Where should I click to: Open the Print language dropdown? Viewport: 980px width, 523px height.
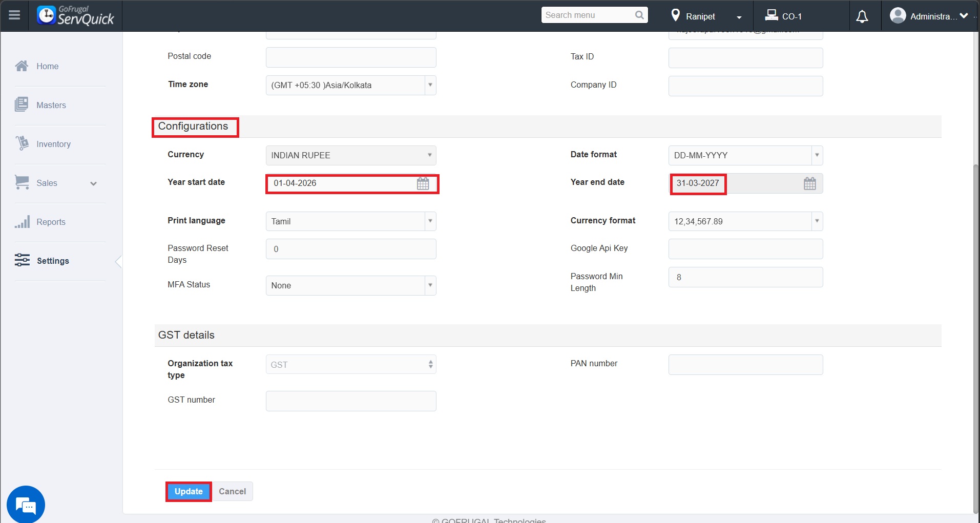pos(351,221)
